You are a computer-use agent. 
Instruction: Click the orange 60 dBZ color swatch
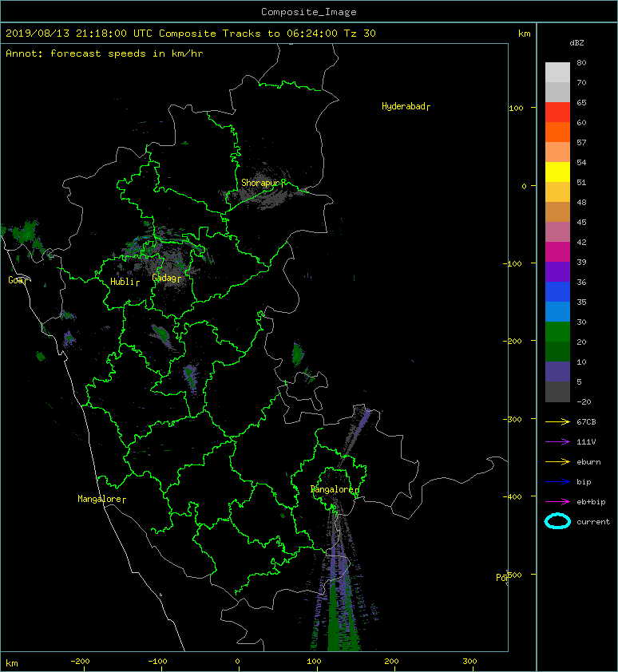[557, 132]
